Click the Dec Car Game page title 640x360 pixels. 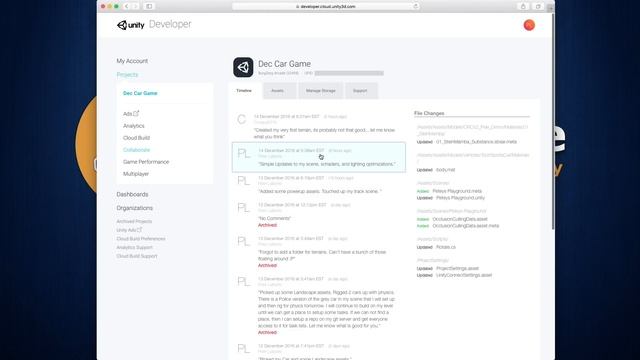(x=284, y=64)
